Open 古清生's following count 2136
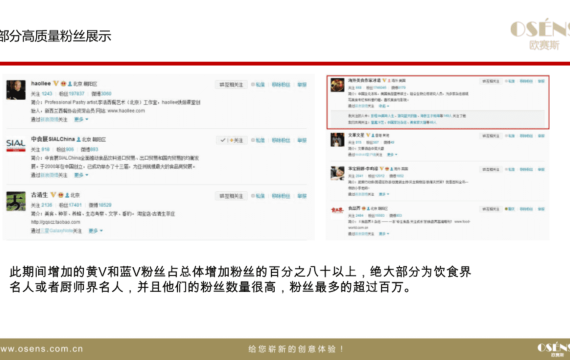Image resolution: width=570 pixels, height=360 pixels. click(47, 205)
